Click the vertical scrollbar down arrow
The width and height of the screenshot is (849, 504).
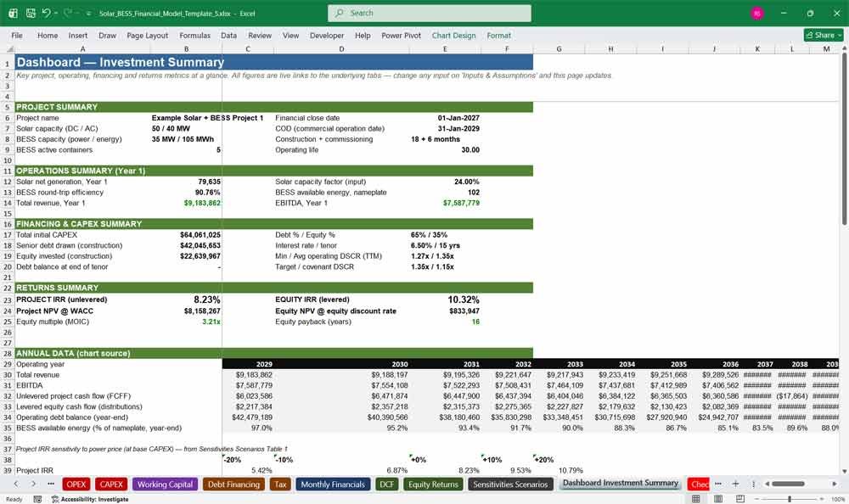[x=844, y=472]
